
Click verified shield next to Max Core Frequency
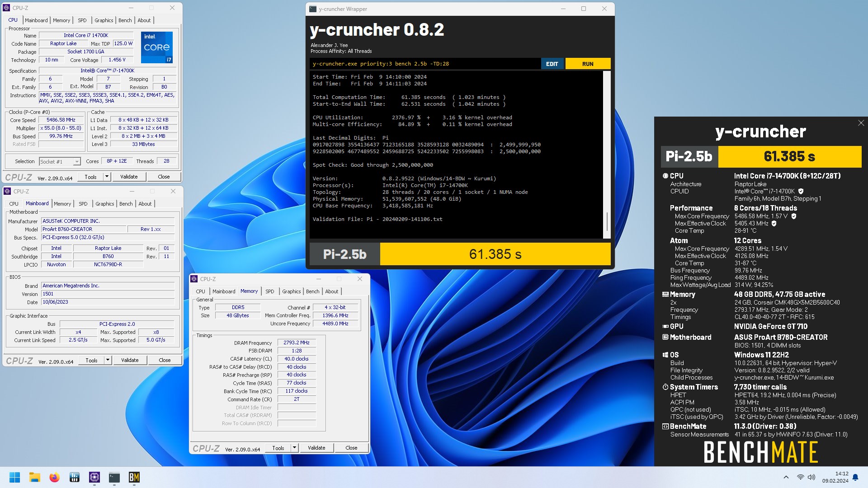(794, 216)
